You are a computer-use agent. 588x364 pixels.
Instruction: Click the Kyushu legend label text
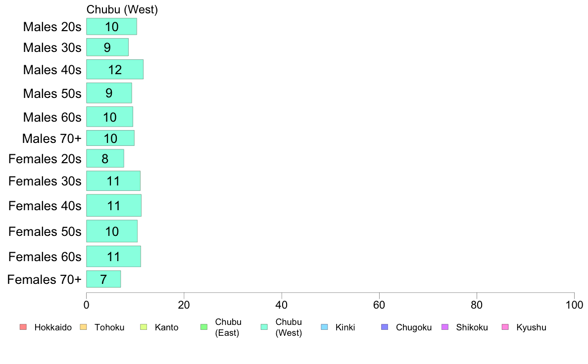[531, 327]
